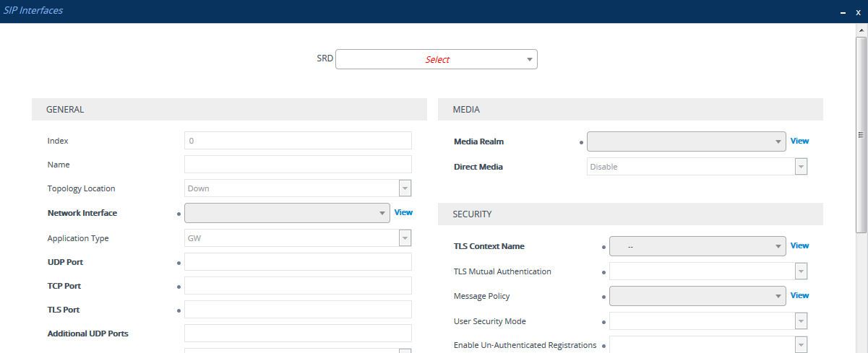Open the Network Interface dropdown
Screen dimensions: 868x353
click(x=287, y=213)
